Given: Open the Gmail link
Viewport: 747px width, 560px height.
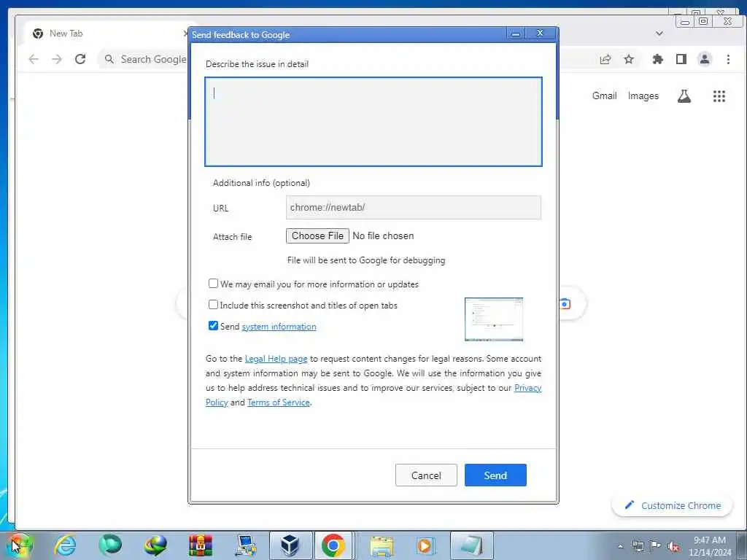Looking at the screenshot, I should coord(604,96).
